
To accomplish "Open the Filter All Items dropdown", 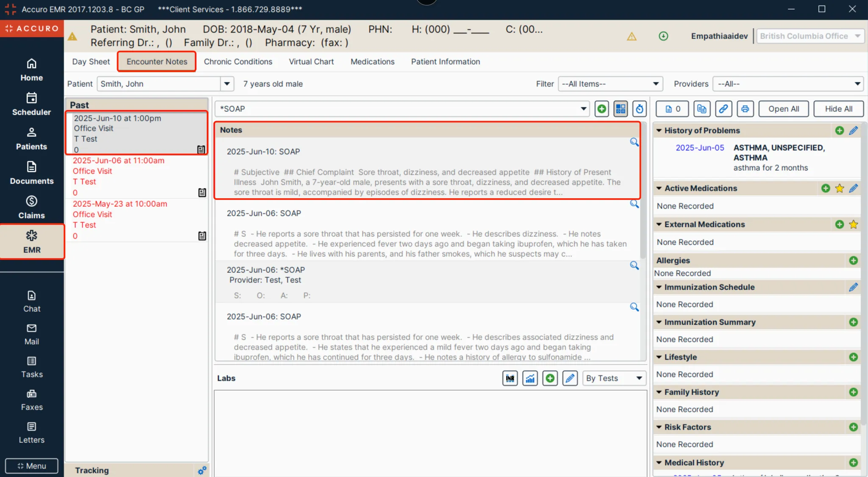I will coord(610,84).
